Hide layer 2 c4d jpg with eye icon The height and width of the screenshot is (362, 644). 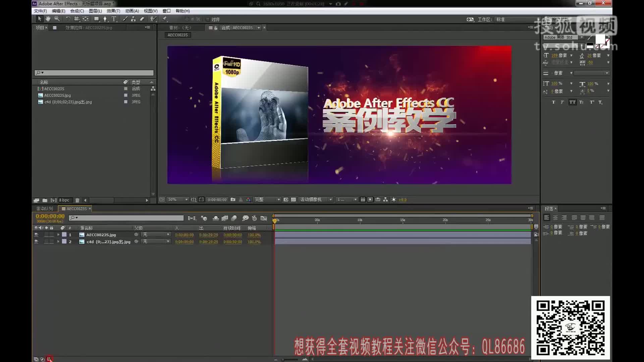36,241
